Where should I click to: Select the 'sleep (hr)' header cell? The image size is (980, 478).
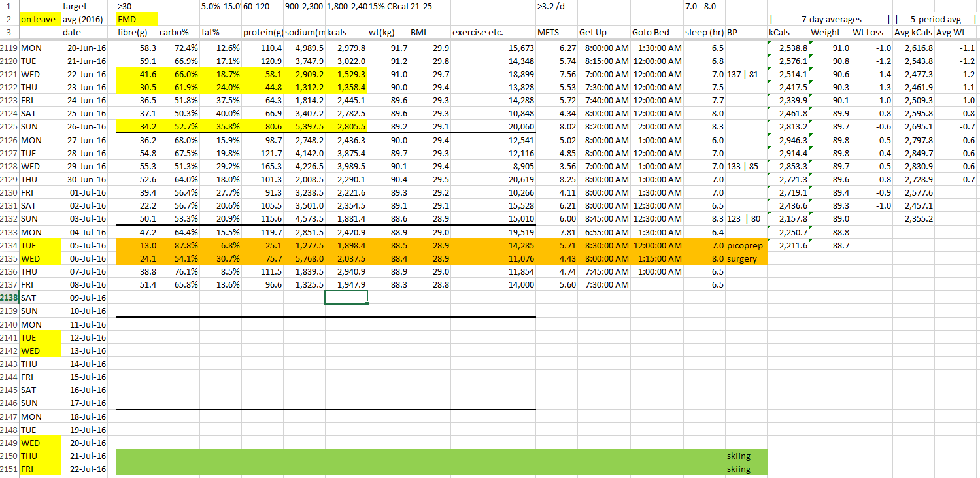704,32
